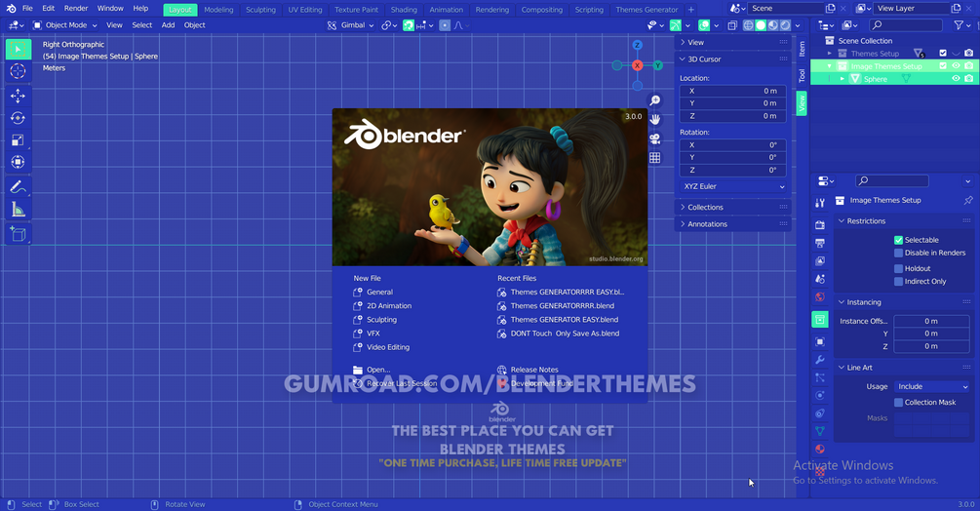Open the Object Mode dropdown

[65, 25]
